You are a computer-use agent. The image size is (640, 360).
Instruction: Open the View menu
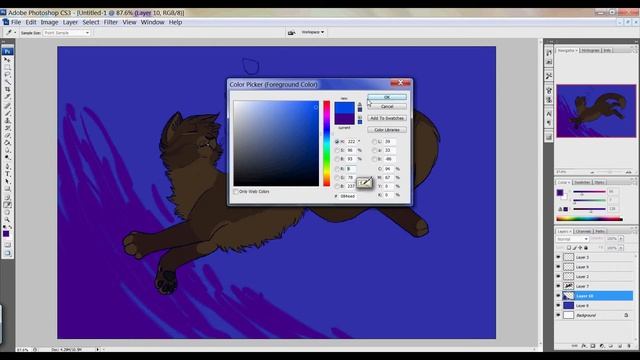(129, 22)
